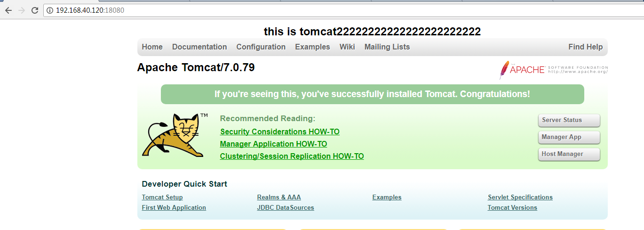Go back using the browser back arrow

[8, 10]
